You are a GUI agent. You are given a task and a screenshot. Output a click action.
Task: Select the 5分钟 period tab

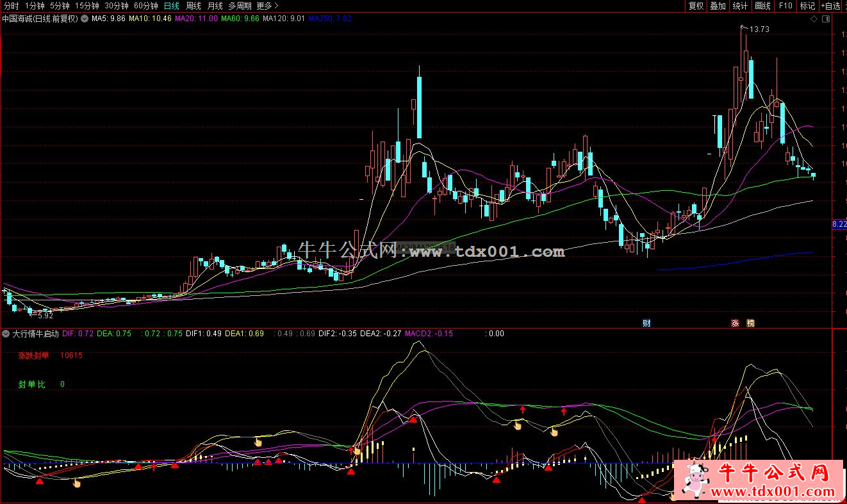60,6
